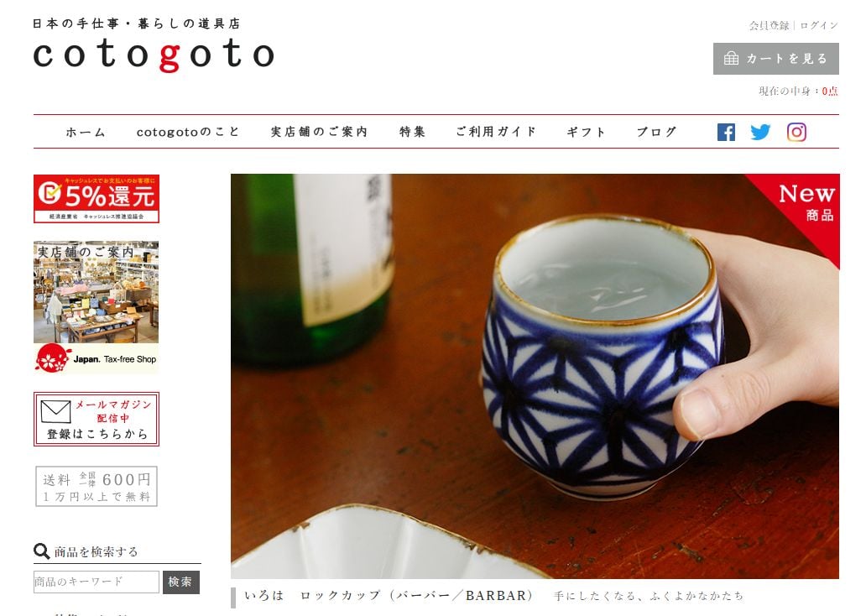
Task: Open 実店舗のご案内 in navigation bar
Action: (x=319, y=132)
